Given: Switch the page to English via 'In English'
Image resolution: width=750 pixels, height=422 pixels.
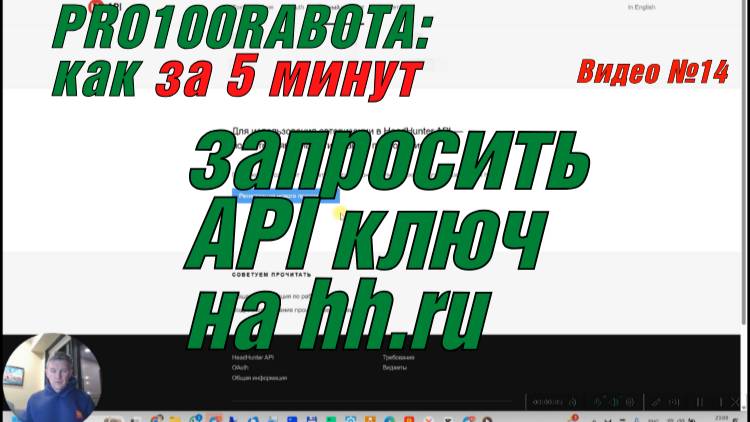Looking at the screenshot, I should click(641, 7).
